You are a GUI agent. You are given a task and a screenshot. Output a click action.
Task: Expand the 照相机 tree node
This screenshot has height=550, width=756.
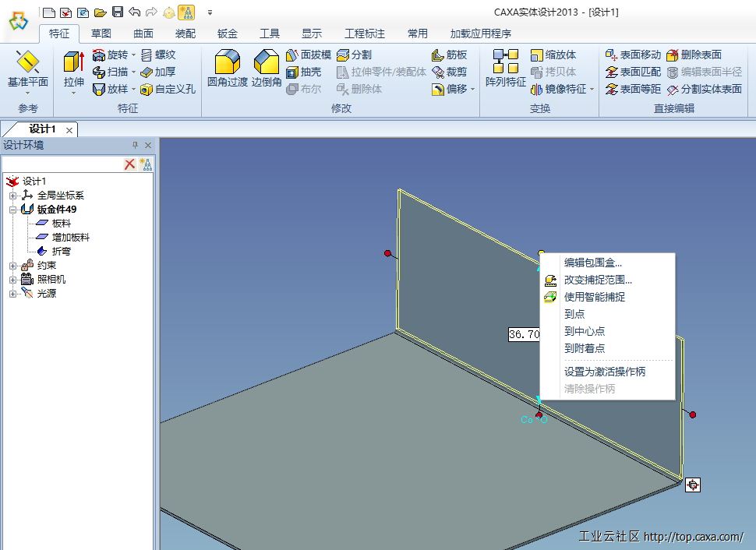coord(12,280)
